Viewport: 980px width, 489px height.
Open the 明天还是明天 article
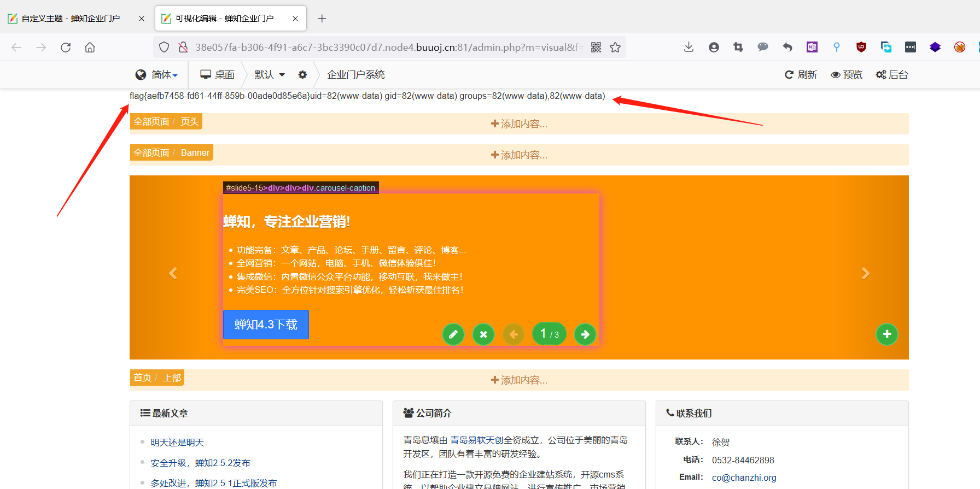177,443
